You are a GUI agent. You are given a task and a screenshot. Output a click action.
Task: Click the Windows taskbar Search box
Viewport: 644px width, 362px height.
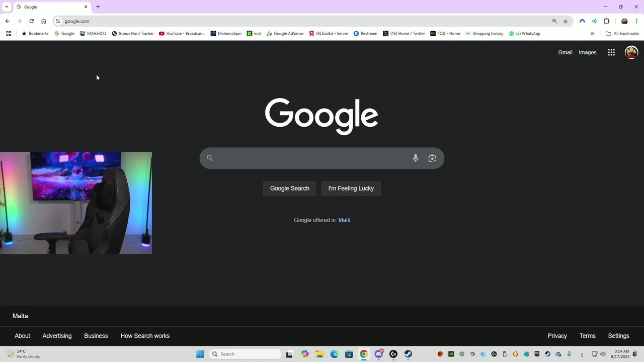(245, 354)
